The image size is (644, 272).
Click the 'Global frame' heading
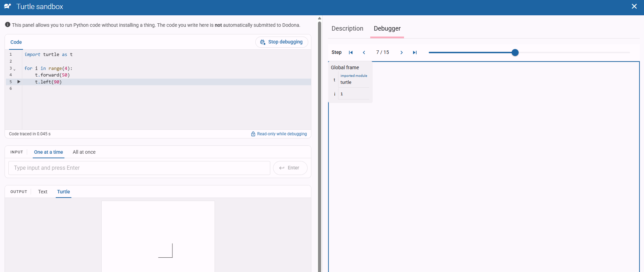point(345,67)
